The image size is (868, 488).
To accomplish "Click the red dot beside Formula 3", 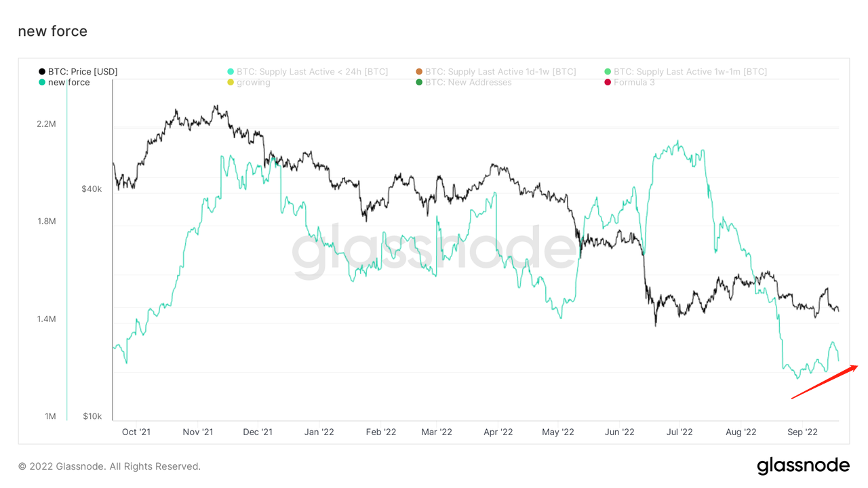I will click(x=608, y=83).
